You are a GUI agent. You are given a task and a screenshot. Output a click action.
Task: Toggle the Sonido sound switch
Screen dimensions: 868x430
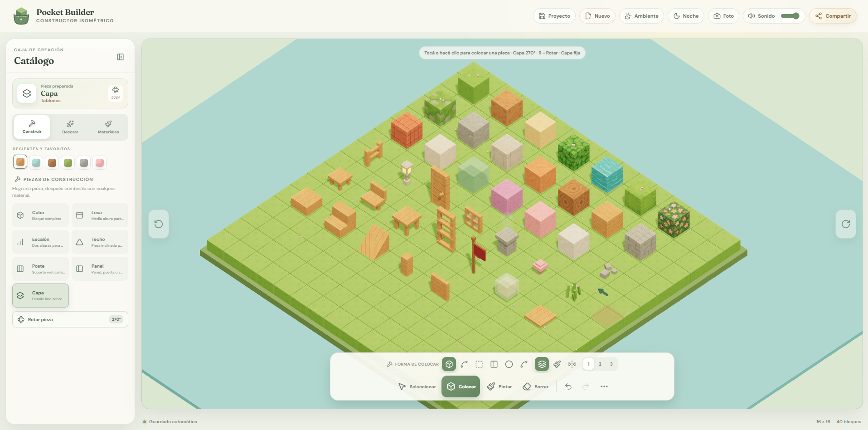click(790, 16)
